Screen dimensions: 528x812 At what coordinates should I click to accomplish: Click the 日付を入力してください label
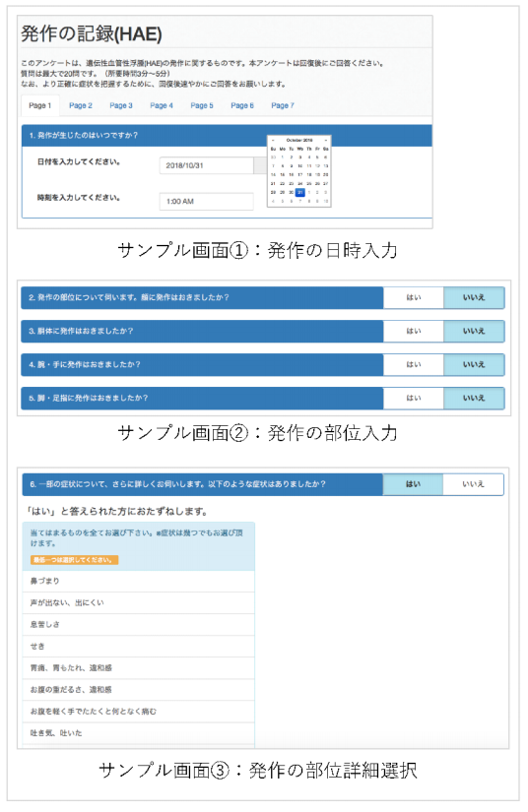click(79, 161)
